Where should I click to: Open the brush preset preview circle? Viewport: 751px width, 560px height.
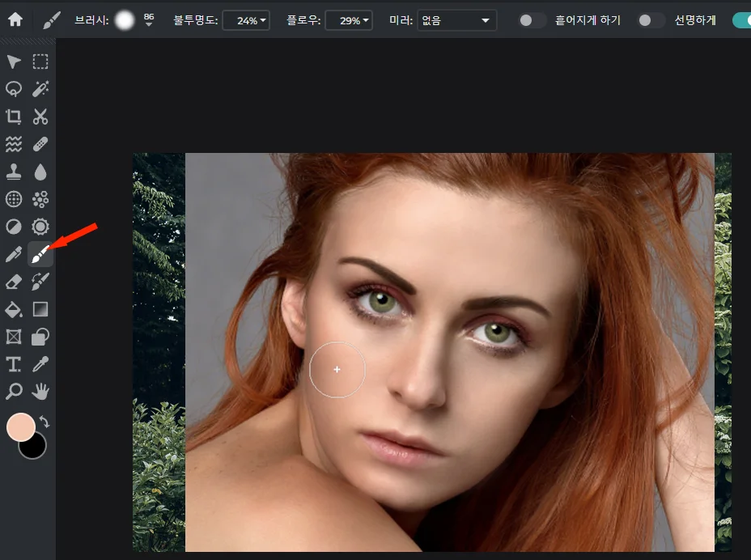(x=125, y=20)
